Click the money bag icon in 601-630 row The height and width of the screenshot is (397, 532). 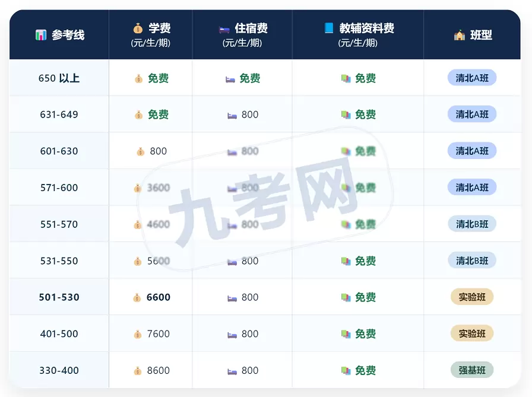(x=140, y=151)
